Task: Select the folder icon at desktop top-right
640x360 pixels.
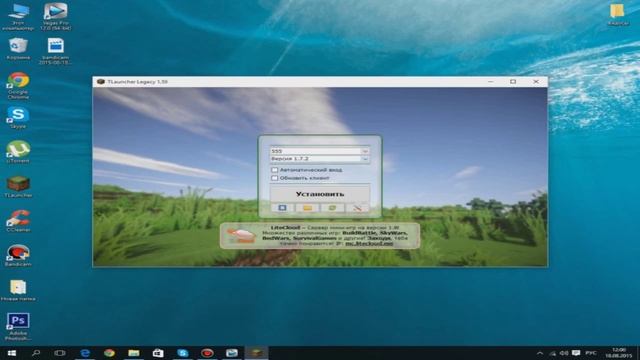Action: tap(618, 15)
